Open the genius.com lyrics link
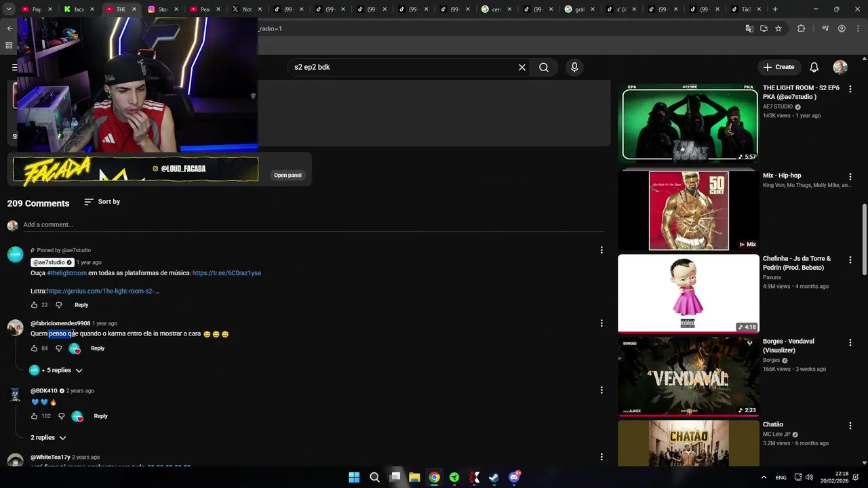 click(x=102, y=291)
